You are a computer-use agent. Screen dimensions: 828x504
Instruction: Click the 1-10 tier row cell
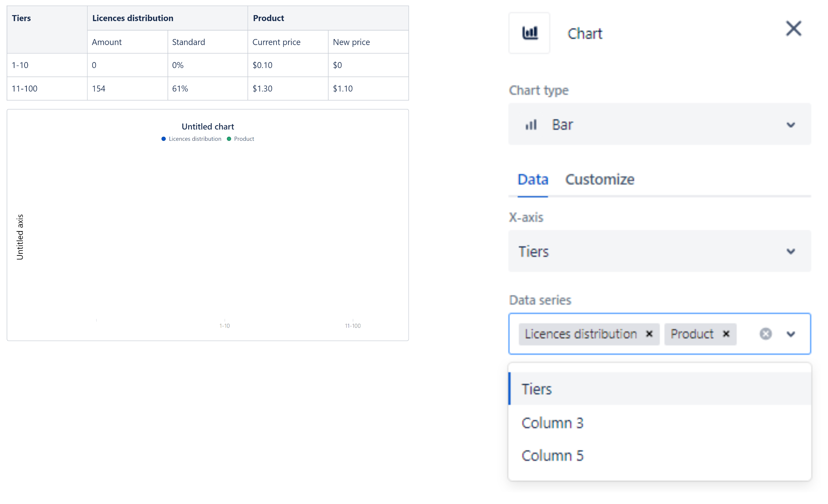tap(47, 65)
